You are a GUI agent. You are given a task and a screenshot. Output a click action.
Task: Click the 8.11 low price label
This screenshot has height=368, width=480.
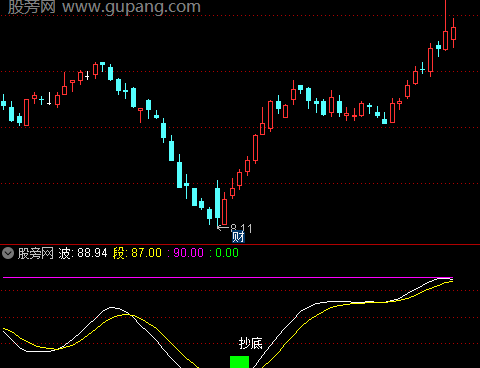241,228
